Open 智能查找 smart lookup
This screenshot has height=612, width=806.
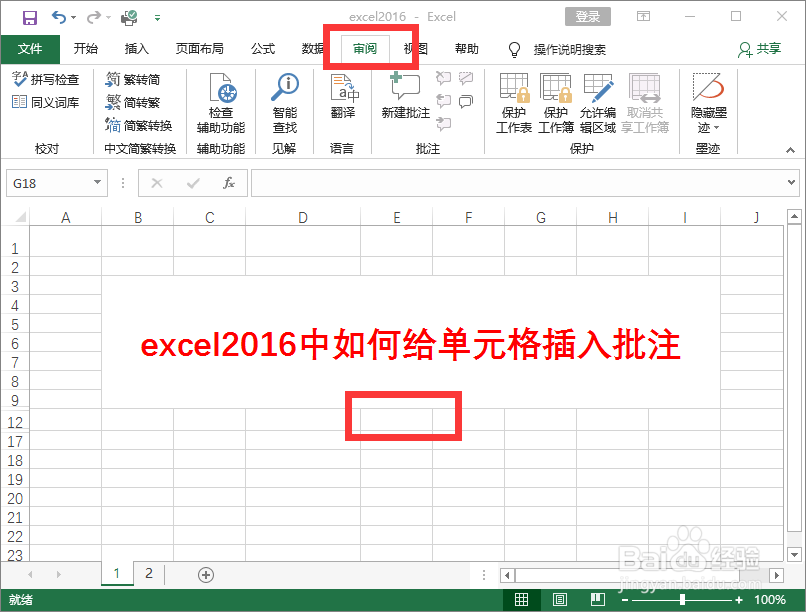tap(285, 103)
